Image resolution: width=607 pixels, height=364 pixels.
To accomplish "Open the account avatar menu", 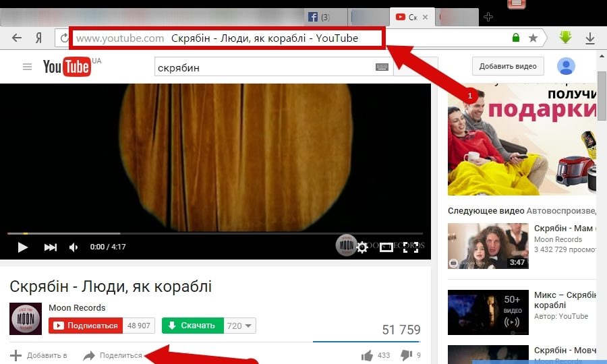I will [566, 66].
